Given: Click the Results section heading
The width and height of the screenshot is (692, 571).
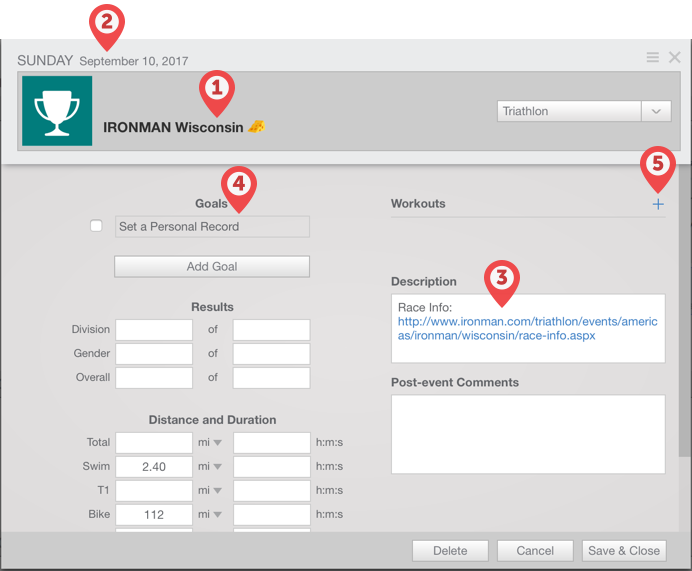Looking at the screenshot, I should [212, 307].
